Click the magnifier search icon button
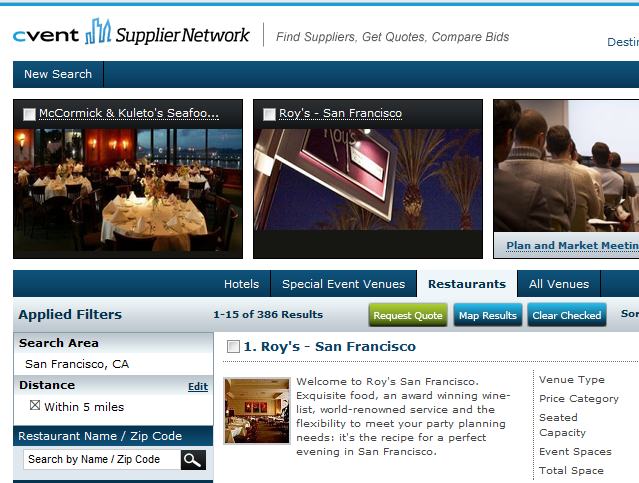Viewport: 639px width, 483px height. (193, 460)
